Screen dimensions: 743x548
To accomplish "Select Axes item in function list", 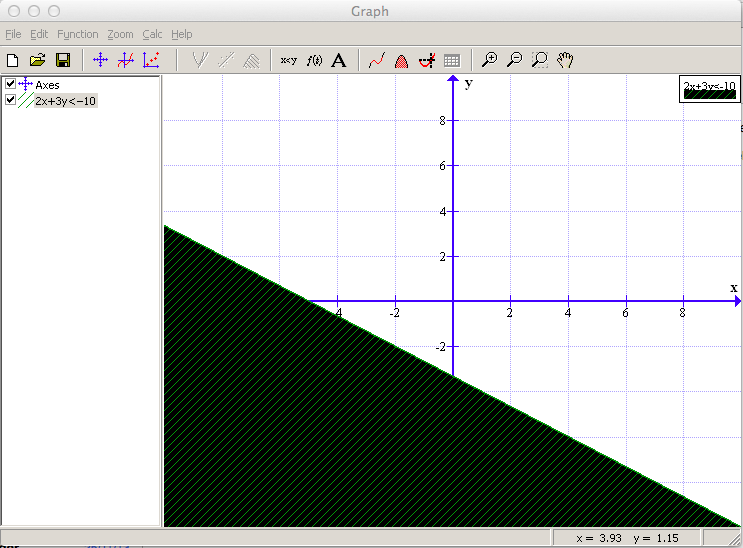I will [47, 85].
